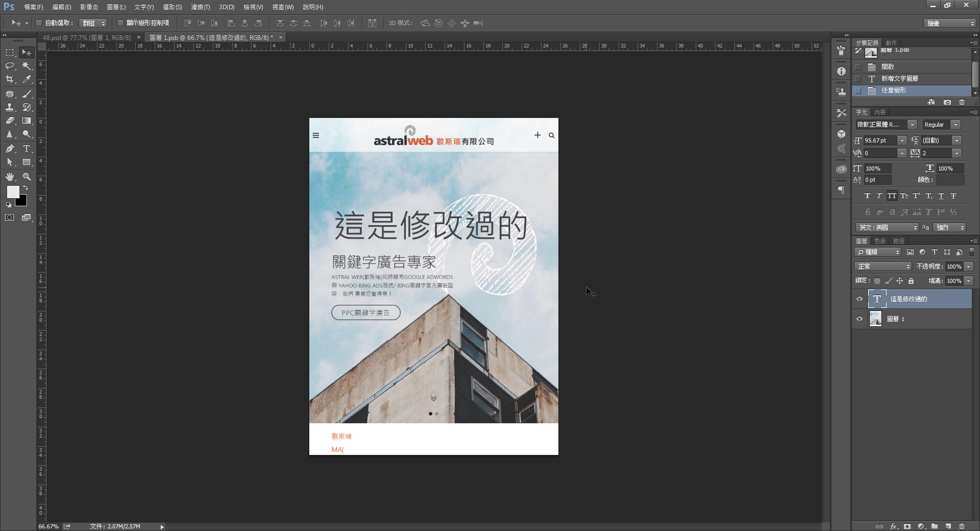Select the Zoom tool

(x=27, y=177)
